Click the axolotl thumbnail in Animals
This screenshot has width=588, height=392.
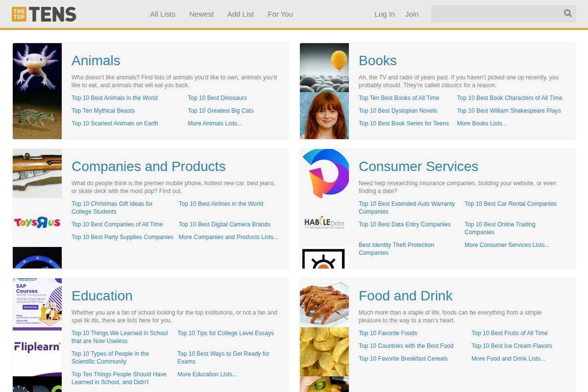coord(37,67)
